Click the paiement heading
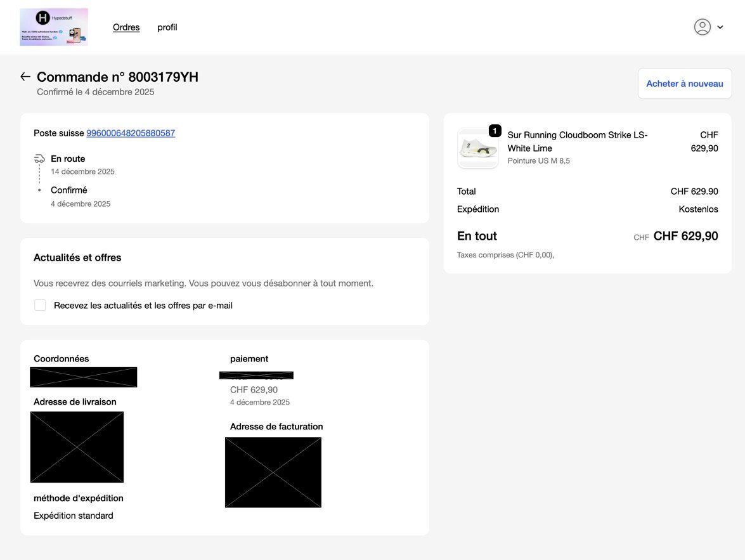 point(249,359)
